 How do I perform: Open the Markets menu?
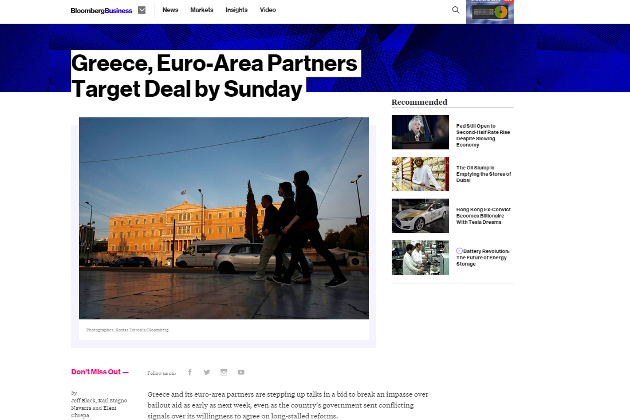(202, 10)
